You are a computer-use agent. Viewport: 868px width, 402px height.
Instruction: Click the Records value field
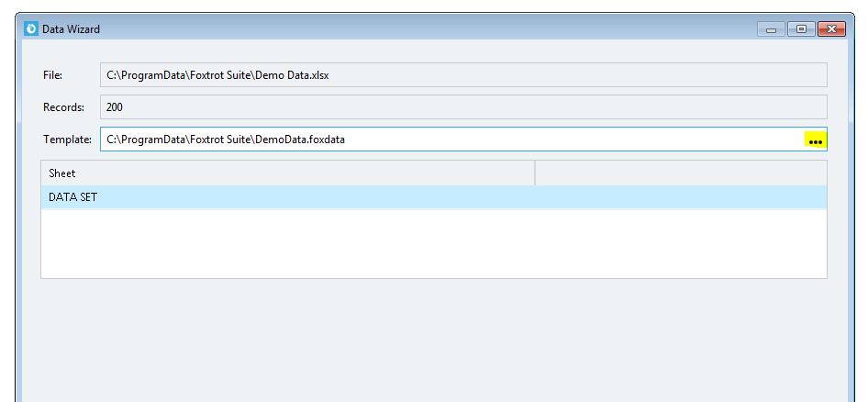[x=463, y=106]
